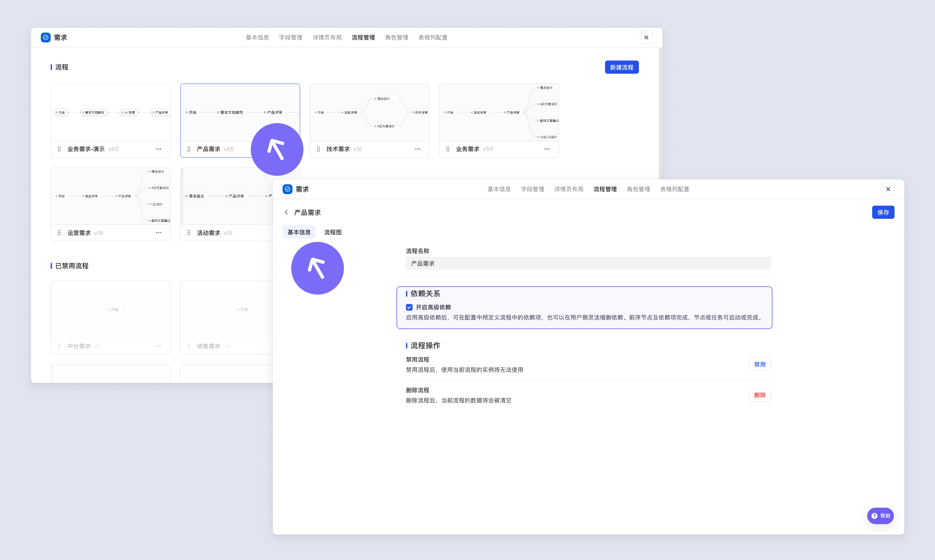Click the 中台需求 card title
Viewport: 935px width, 560px height.
tap(79, 346)
